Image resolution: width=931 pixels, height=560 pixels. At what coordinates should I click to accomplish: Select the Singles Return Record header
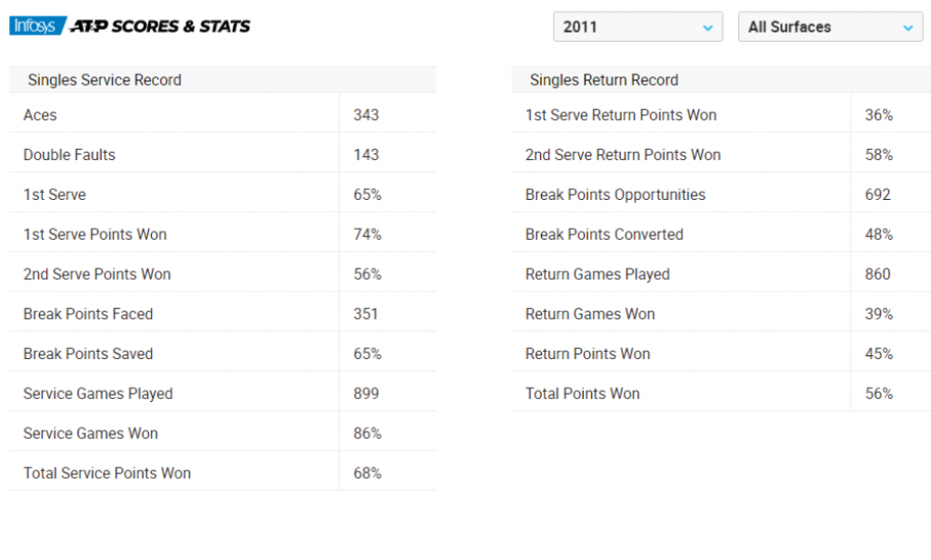coord(604,80)
